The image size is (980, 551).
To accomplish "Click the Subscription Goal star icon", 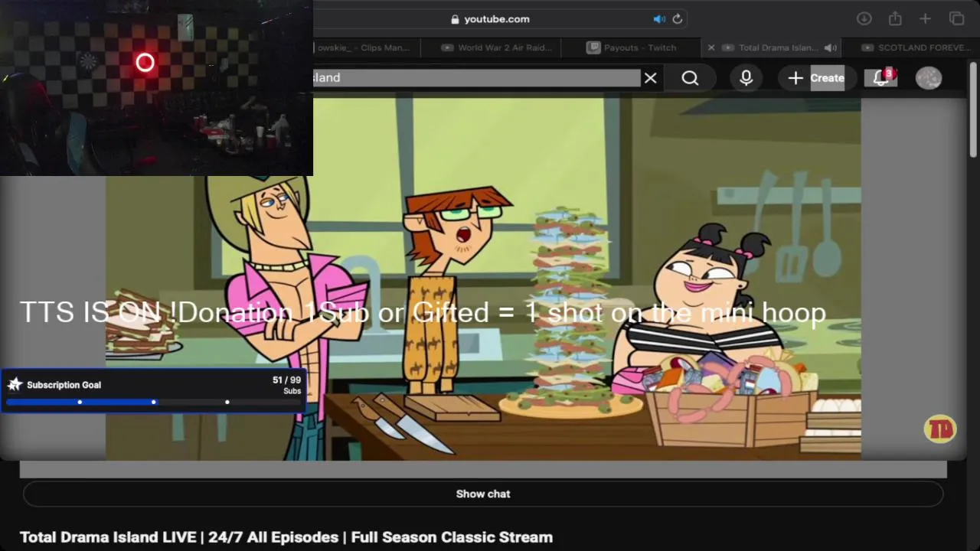I will tap(15, 384).
